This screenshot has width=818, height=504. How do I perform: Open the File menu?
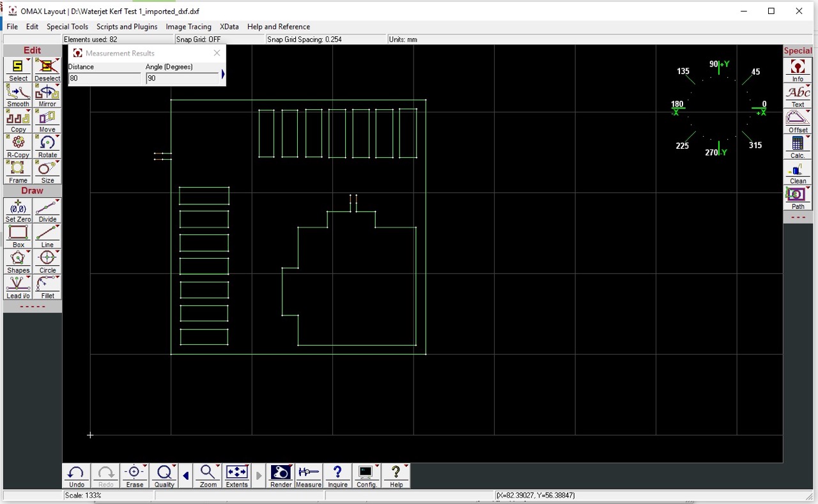pyautogui.click(x=12, y=27)
